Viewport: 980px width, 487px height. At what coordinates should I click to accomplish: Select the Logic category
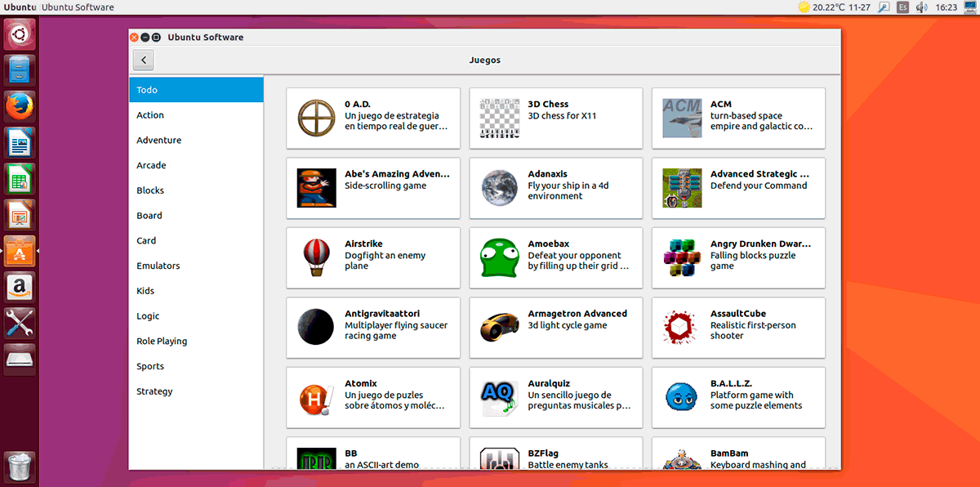(196, 316)
